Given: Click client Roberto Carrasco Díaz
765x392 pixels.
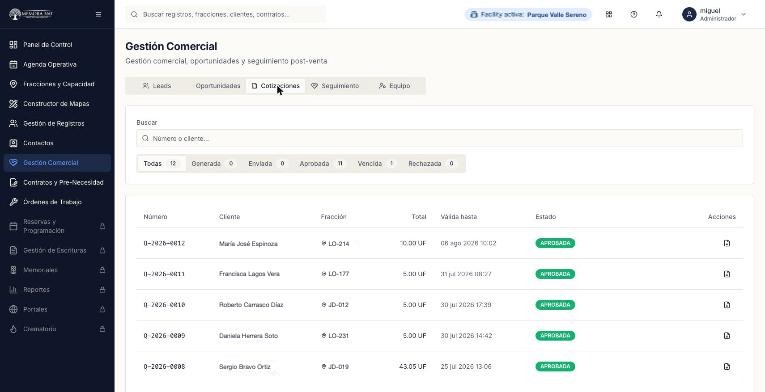Looking at the screenshot, I should pos(251,305).
